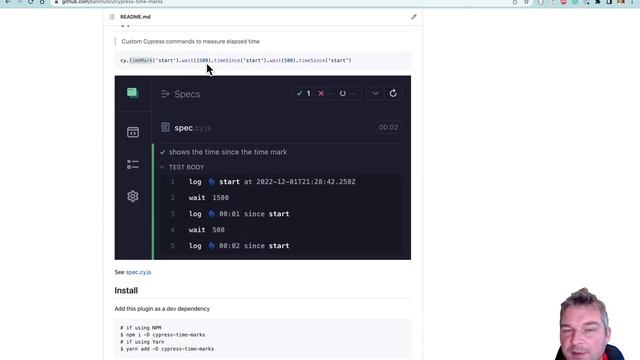Image resolution: width=640 pixels, height=360 pixels.
Task: Open the spec.cy.js link
Action: point(138,272)
